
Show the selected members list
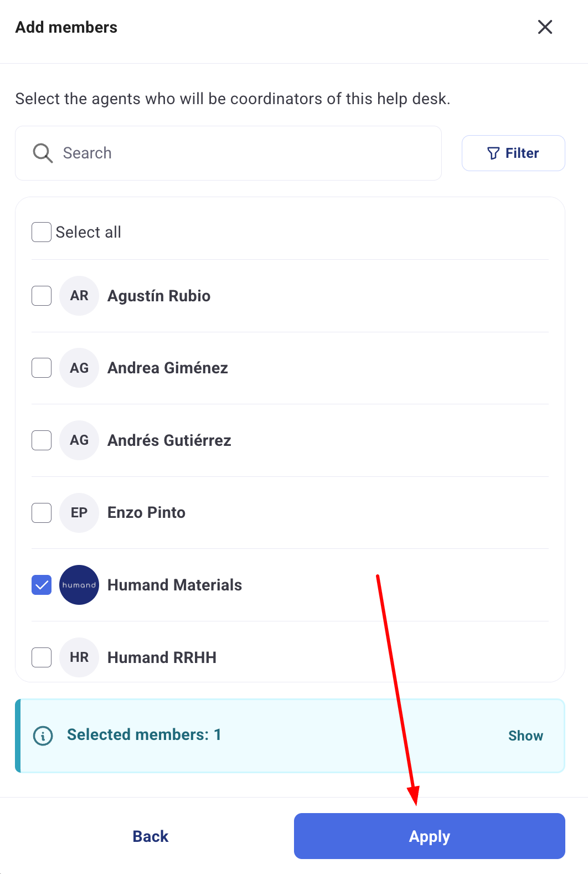(x=525, y=736)
